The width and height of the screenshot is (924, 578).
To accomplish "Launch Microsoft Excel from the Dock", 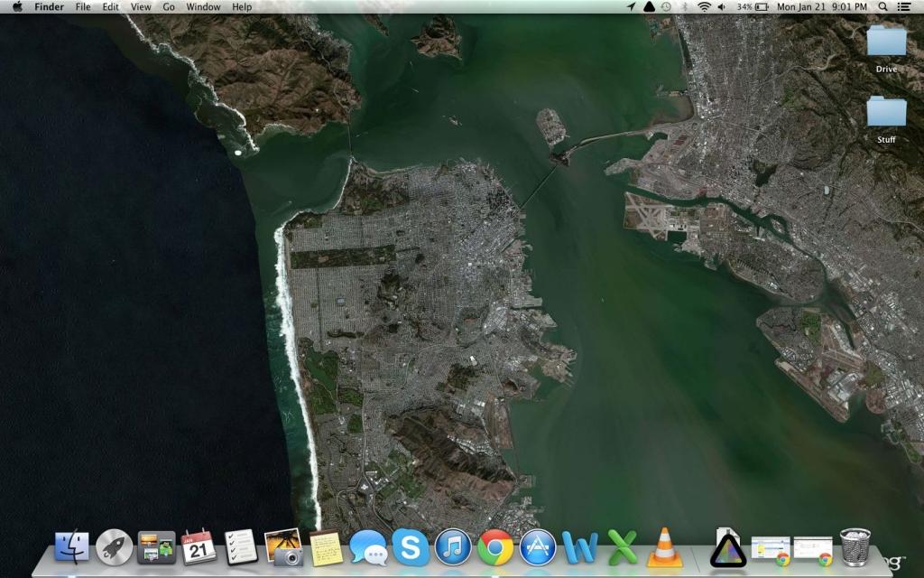I will click(x=623, y=548).
